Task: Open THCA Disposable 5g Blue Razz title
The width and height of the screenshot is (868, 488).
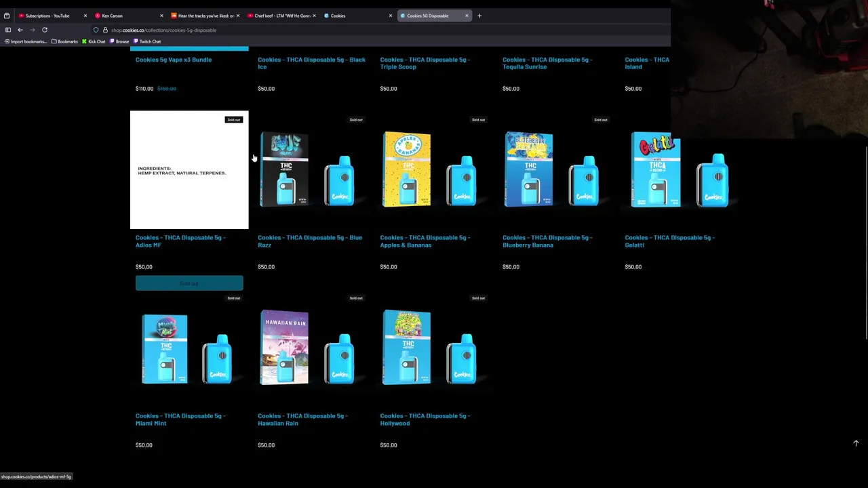Action: [310, 241]
